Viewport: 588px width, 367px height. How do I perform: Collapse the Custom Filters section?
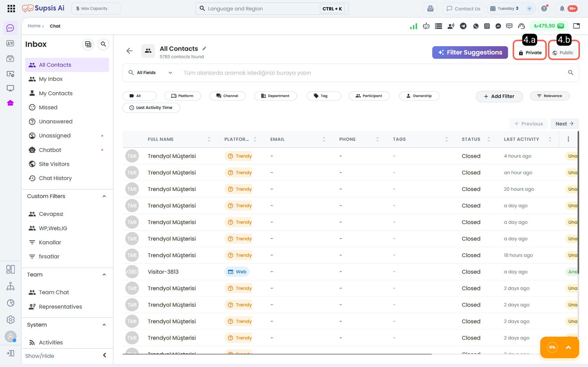coord(104,196)
